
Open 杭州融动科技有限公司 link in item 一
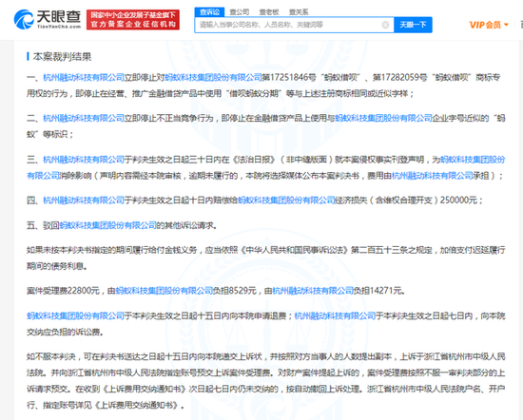point(84,77)
